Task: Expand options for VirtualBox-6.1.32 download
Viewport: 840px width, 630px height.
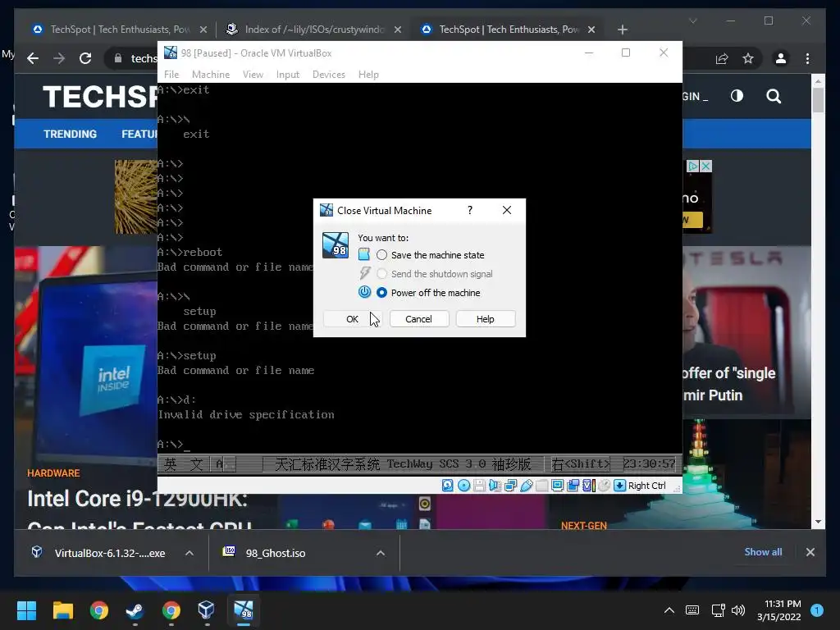Action: tap(189, 553)
